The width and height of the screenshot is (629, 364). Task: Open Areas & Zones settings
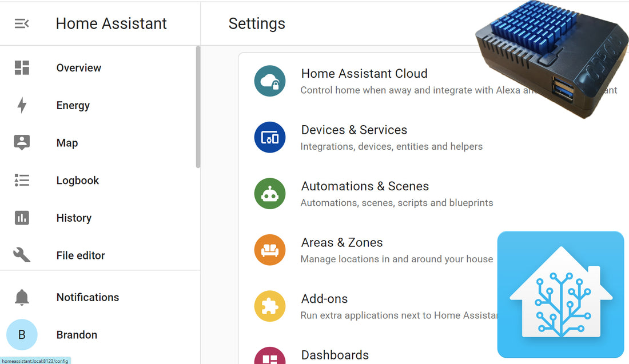342,243
